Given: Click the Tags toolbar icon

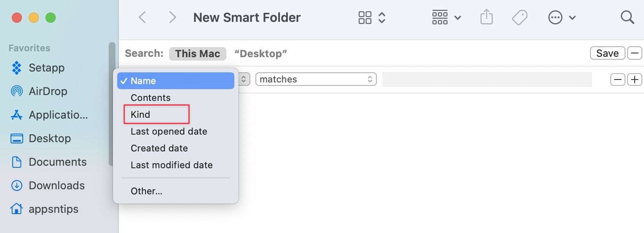Looking at the screenshot, I should [x=520, y=18].
